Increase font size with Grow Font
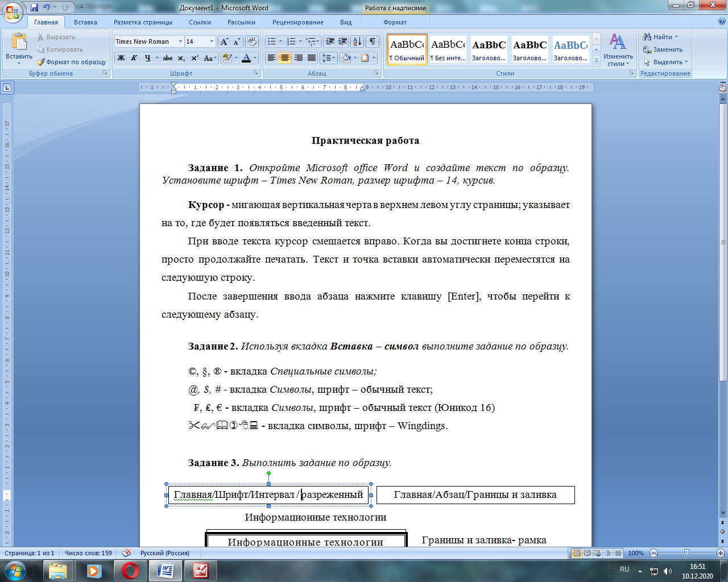 [x=224, y=41]
